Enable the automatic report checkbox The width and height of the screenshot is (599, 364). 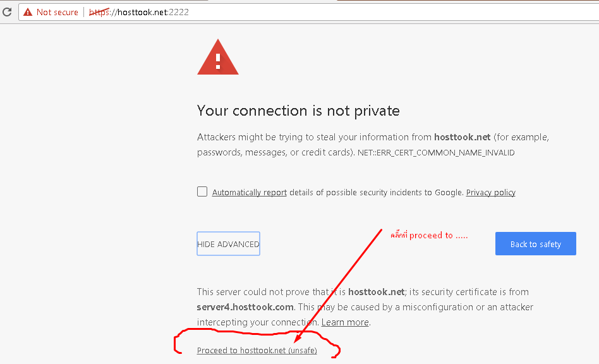pyautogui.click(x=202, y=191)
